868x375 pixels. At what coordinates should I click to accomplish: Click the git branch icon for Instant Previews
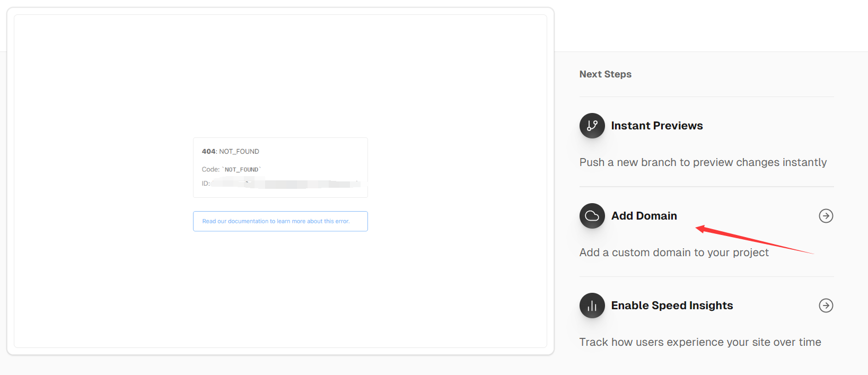pyautogui.click(x=592, y=126)
